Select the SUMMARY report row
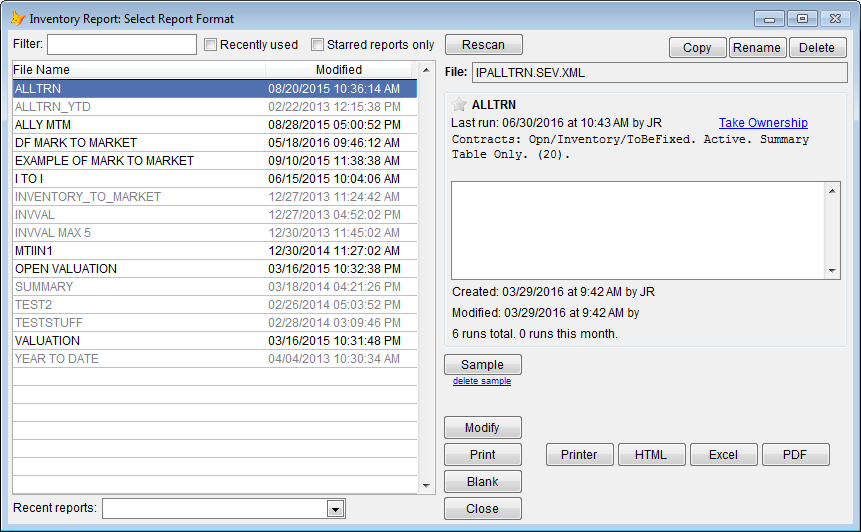The image size is (861, 532). (215, 287)
